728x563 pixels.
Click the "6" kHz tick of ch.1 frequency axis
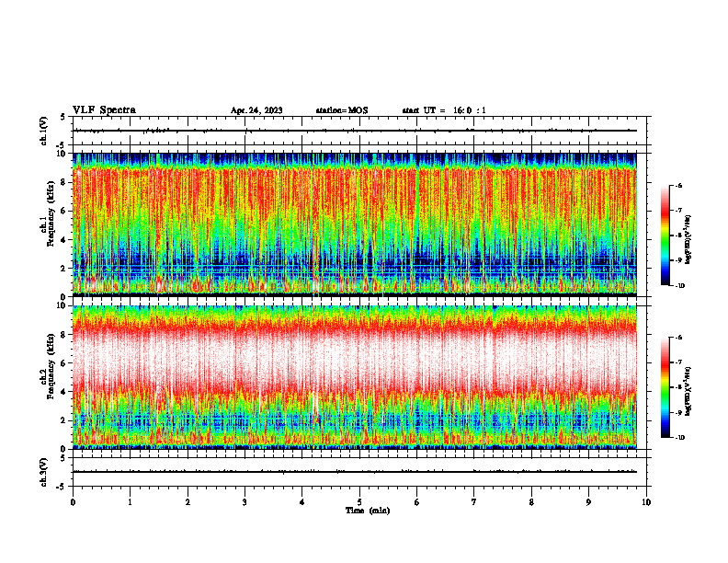[64, 211]
